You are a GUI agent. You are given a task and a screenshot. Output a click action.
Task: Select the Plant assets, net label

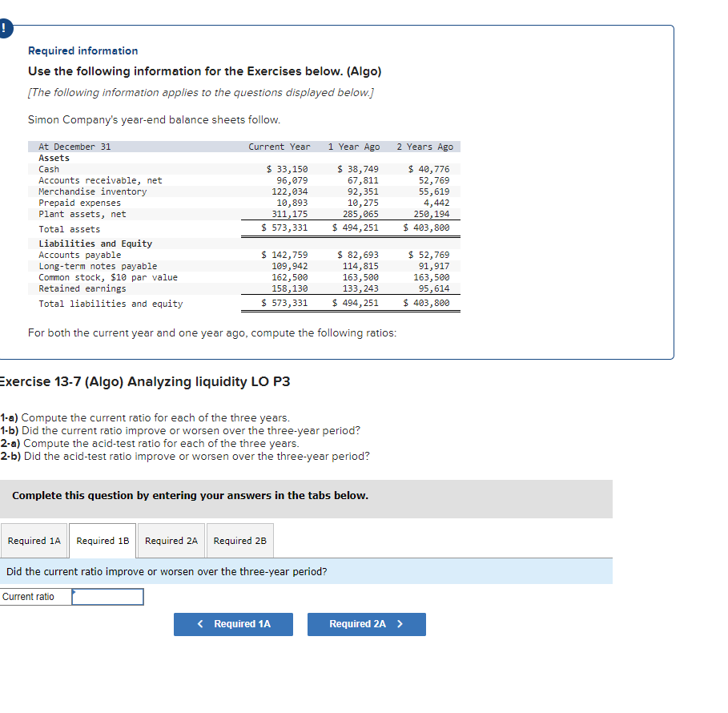82,214
